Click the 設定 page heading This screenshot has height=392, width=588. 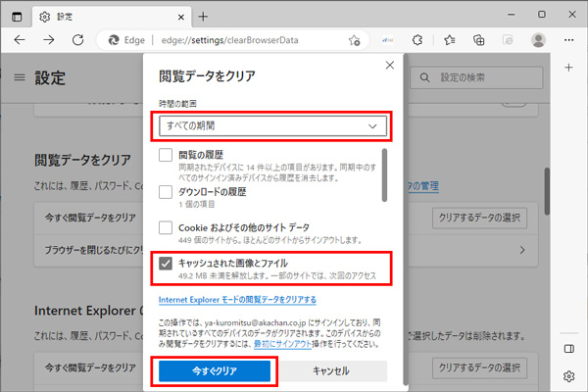[50, 78]
